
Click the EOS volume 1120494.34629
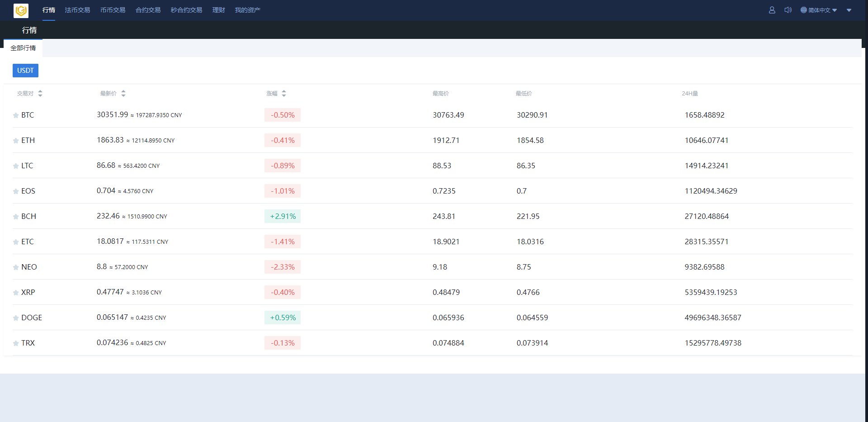click(x=711, y=191)
